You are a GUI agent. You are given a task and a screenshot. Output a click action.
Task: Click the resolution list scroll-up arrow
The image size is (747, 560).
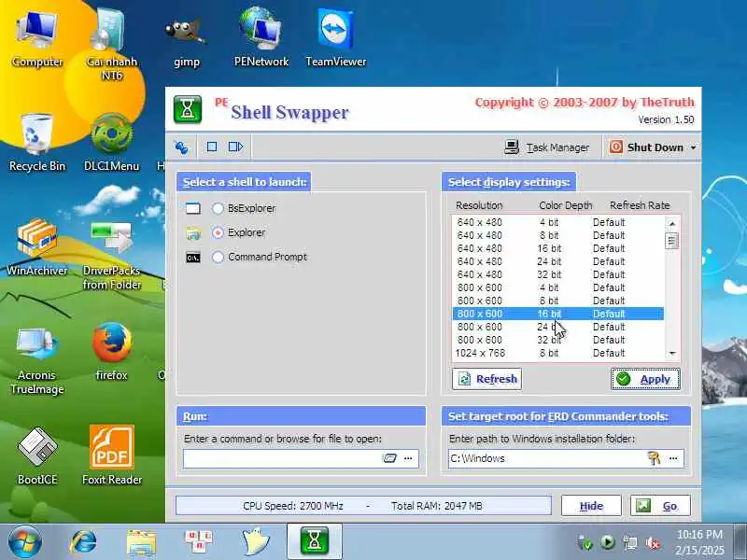(x=671, y=223)
